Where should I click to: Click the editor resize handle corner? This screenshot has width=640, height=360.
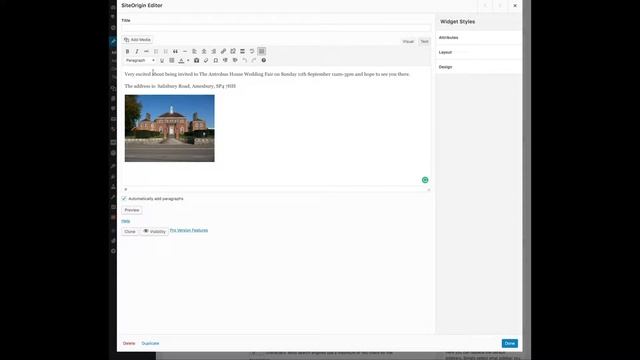[429, 190]
